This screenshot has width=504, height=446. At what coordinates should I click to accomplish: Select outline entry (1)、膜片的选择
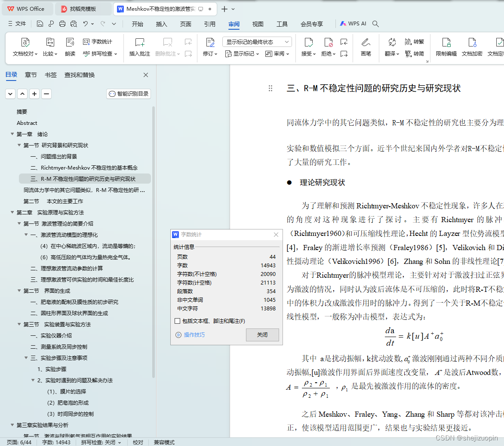(x=67, y=391)
